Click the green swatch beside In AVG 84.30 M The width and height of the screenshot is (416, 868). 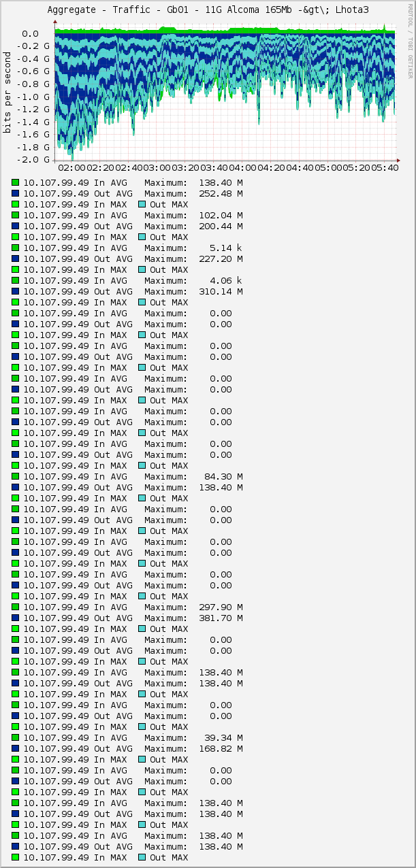coord(16,477)
